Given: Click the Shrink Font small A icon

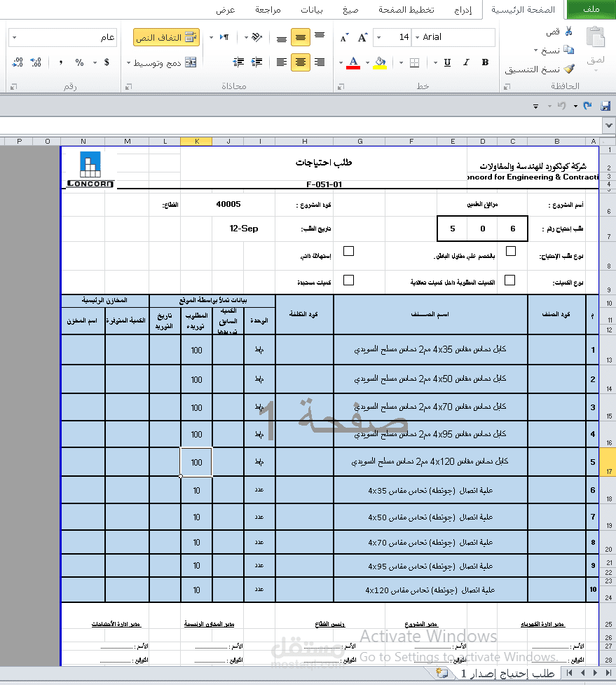Looking at the screenshot, I should (x=344, y=38).
